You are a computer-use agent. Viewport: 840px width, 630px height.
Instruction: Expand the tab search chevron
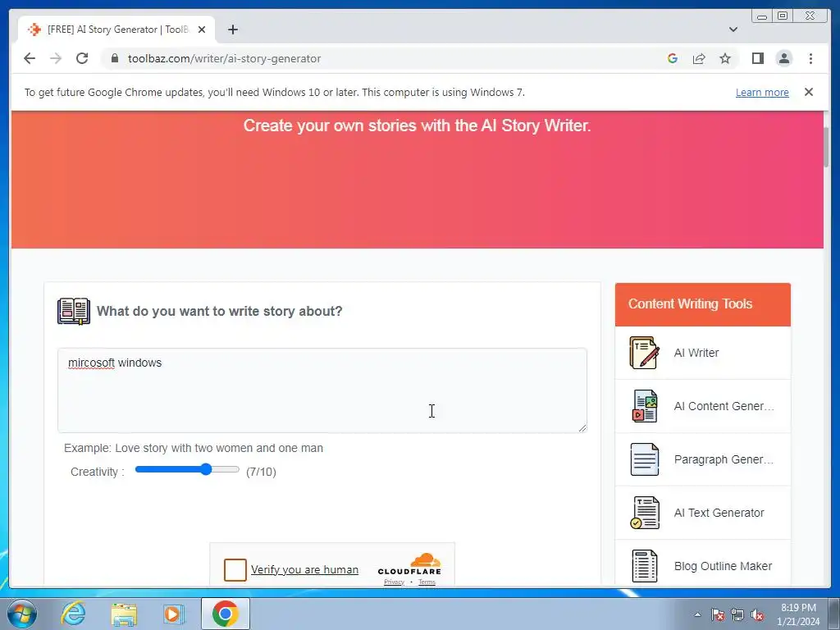click(x=733, y=30)
